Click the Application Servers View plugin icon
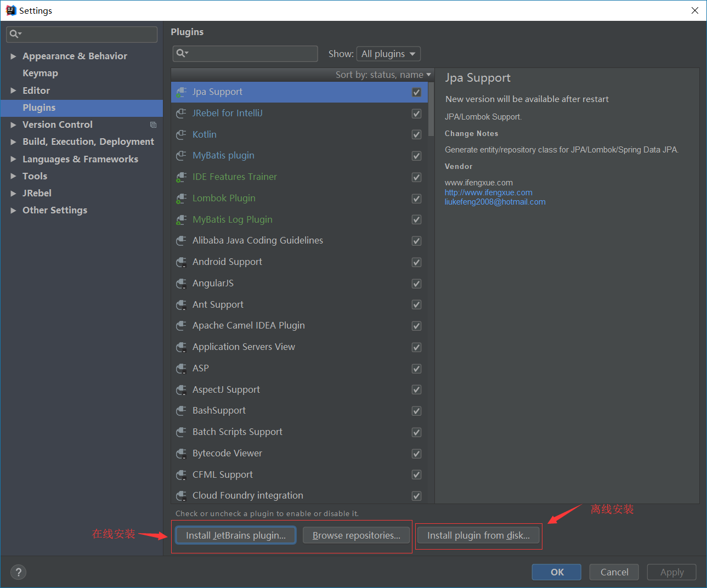 point(181,347)
